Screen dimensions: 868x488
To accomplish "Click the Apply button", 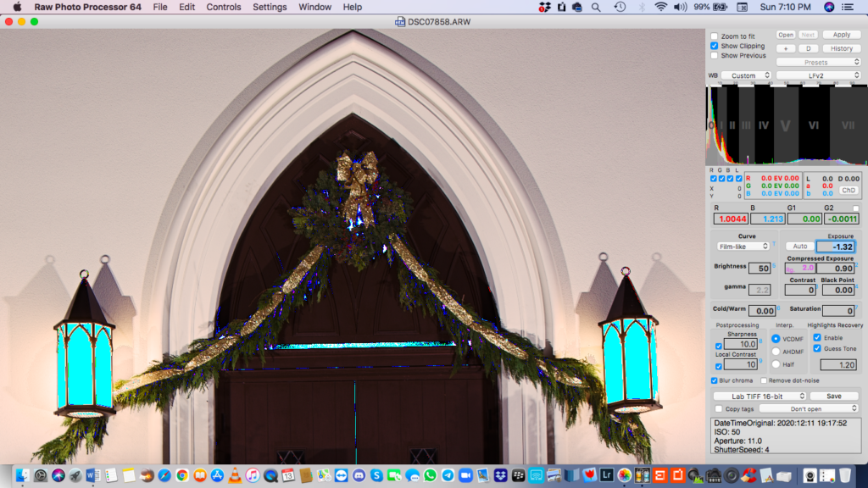I will click(x=842, y=34).
